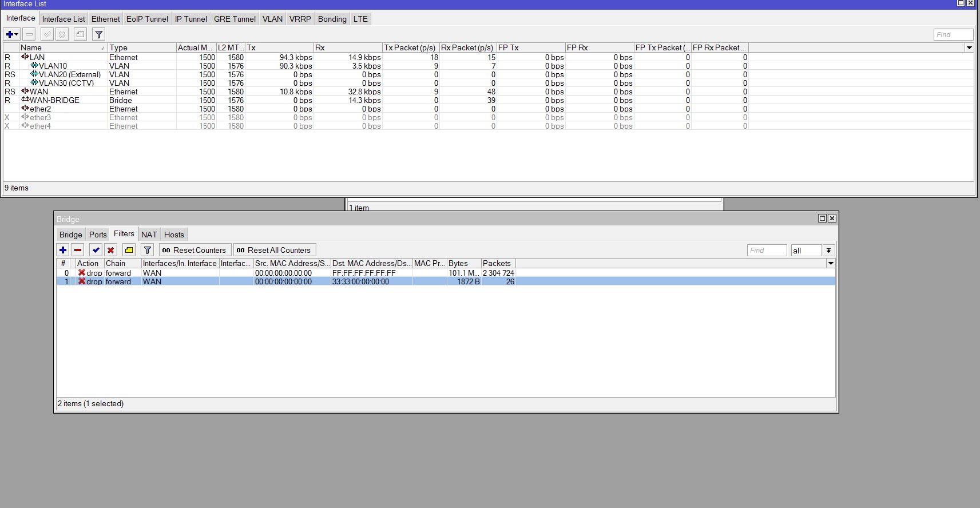This screenshot has width=980, height=508.
Task: Open the filter funnel in Interface List toolbar
Action: (x=98, y=34)
